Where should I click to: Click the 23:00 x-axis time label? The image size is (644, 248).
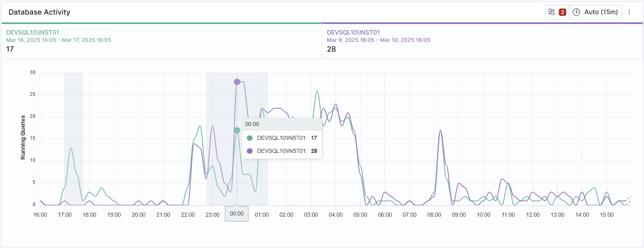[213, 215]
